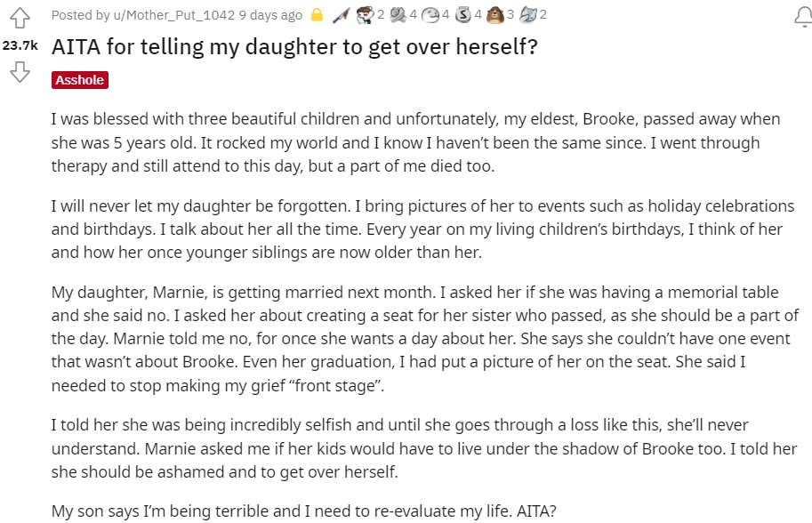This screenshot has height=523, width=812.
Task: Click the quill pen award icon
Action: [339, 15]
